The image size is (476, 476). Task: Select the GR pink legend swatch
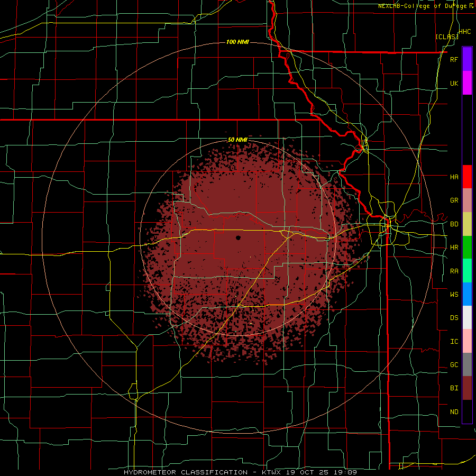pyautogui.click(x=467, y=200)
